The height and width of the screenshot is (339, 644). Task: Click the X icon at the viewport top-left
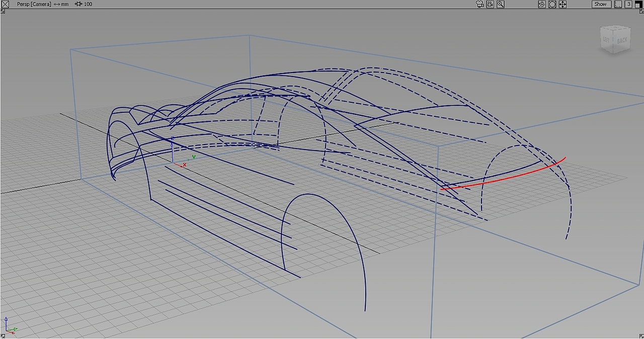4,4
